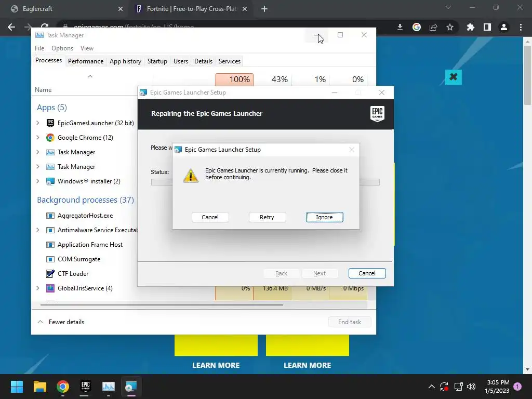Click the AggregatorHost.exe process icon
The image size is (532, 399).
50,216
